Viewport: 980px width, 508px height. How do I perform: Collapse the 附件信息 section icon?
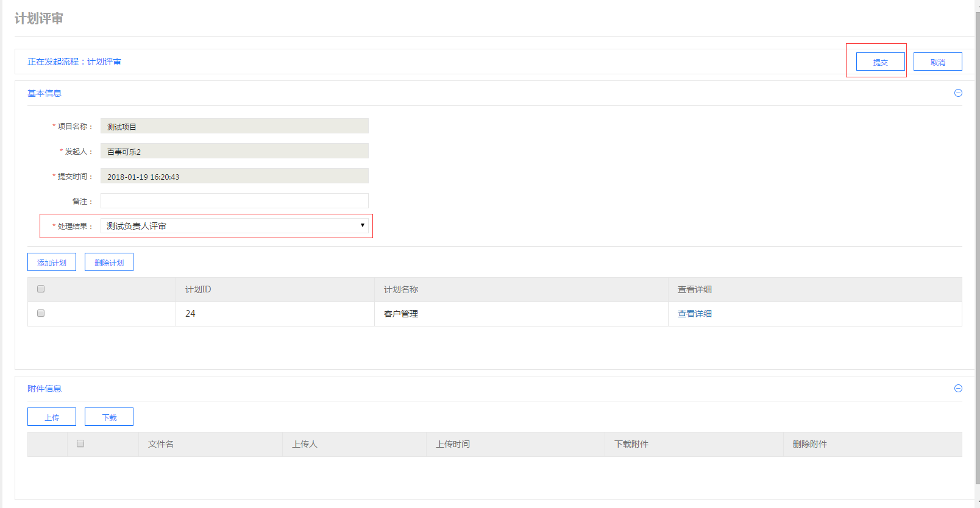958,389
